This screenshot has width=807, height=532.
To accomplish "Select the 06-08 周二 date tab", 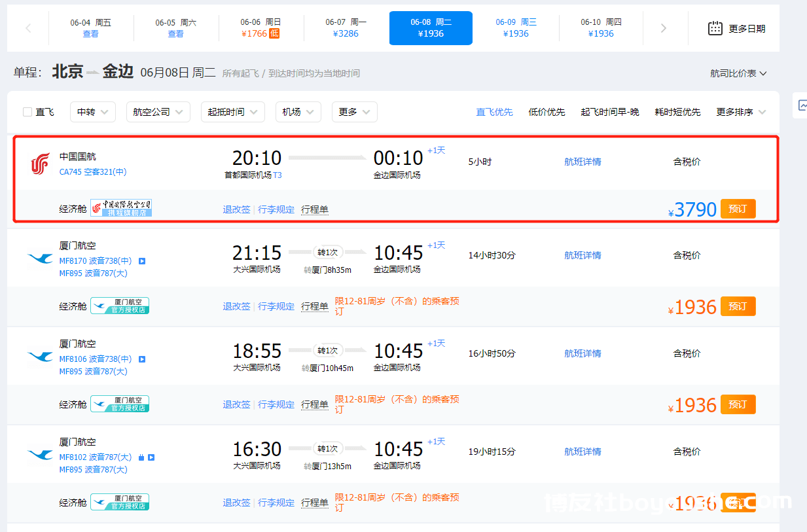I will tap(431, 28).
